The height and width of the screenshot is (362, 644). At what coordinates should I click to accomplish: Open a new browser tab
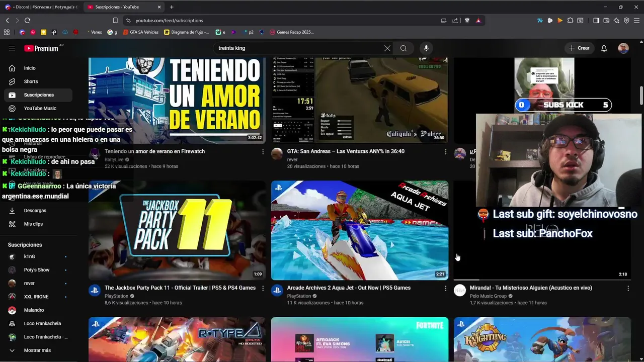point(172,7)
